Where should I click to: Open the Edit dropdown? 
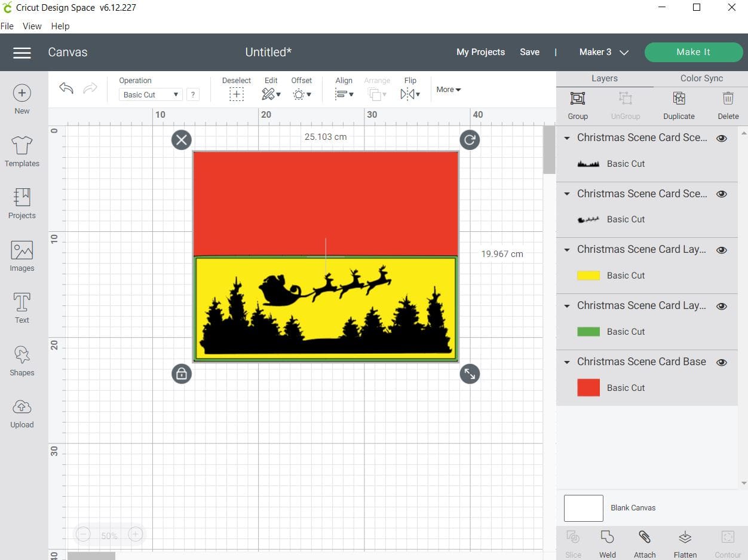click(x=271, y=94)
